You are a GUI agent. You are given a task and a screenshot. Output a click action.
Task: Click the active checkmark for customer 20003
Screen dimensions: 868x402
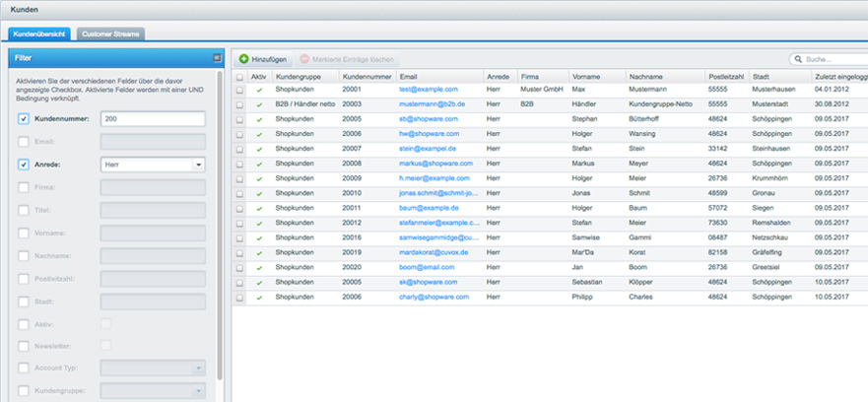(x=258, y=103)
